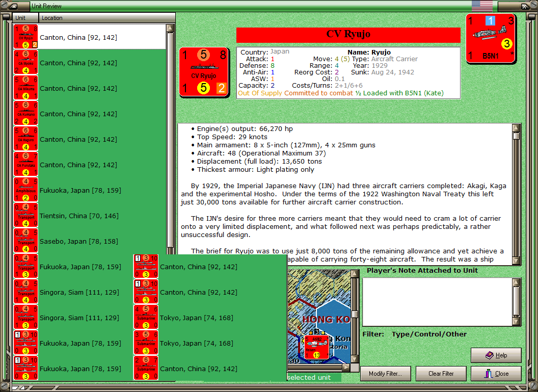Select the 3-5-6 Submarine counter at Tokyo
538x392 pixels.
tap(146, 343)
